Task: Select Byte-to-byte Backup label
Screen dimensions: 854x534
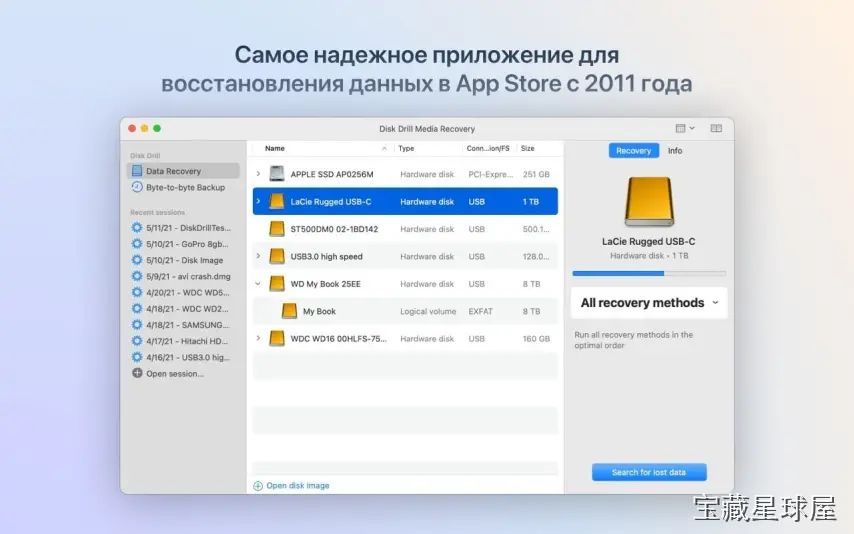Action: coord(185,187)
